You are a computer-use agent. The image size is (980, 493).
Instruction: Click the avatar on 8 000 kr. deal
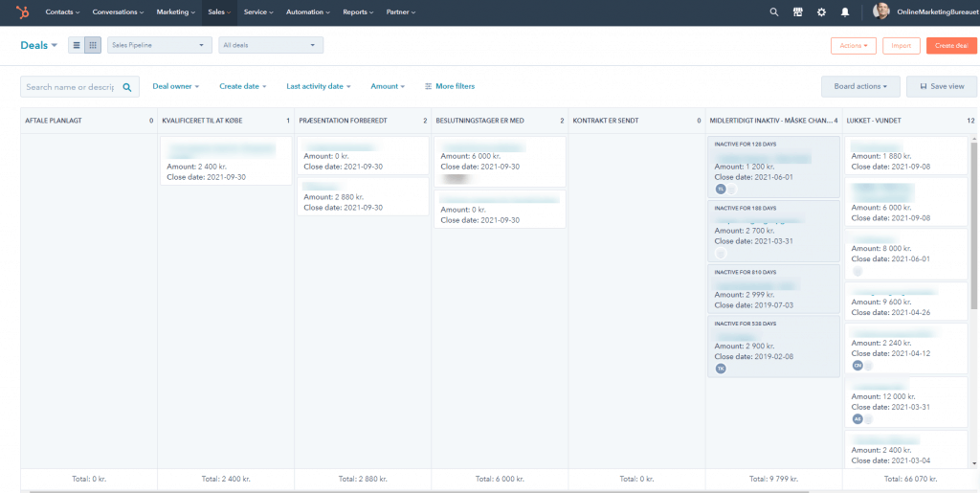pyautogui.click(x=857, y=271)
